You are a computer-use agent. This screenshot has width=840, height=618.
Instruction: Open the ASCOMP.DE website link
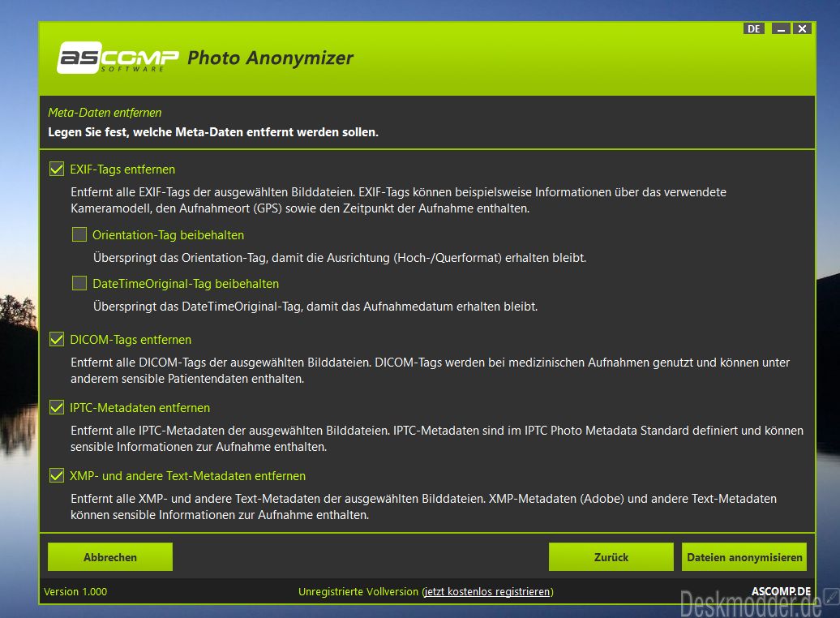pos(781,591)
